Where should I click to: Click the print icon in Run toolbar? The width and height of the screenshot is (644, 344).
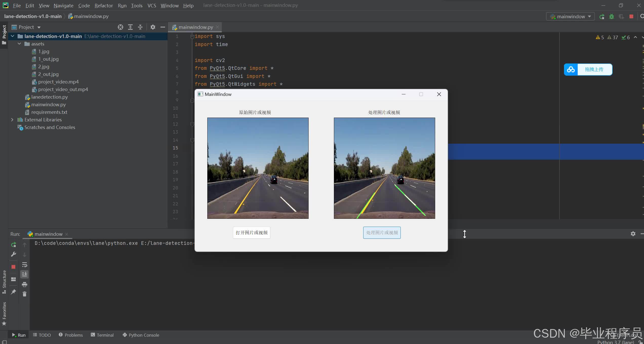25,284
